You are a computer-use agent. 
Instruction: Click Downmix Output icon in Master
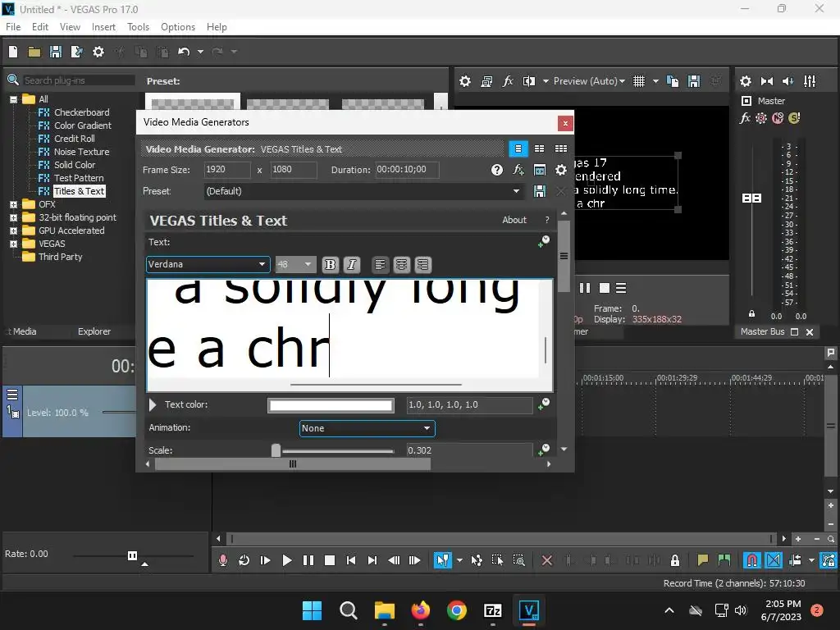(x=767, y=81)
